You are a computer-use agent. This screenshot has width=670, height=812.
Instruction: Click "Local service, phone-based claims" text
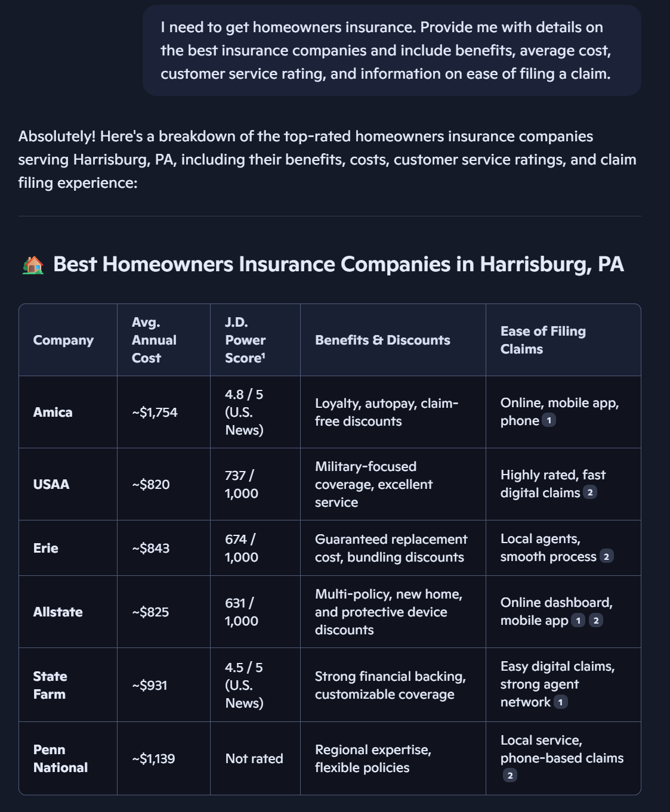pos(562,749)
